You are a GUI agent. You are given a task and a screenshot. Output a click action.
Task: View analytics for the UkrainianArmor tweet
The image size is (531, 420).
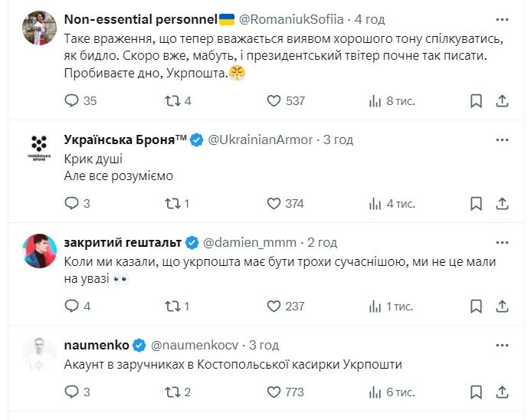click(x=375, y=203)
